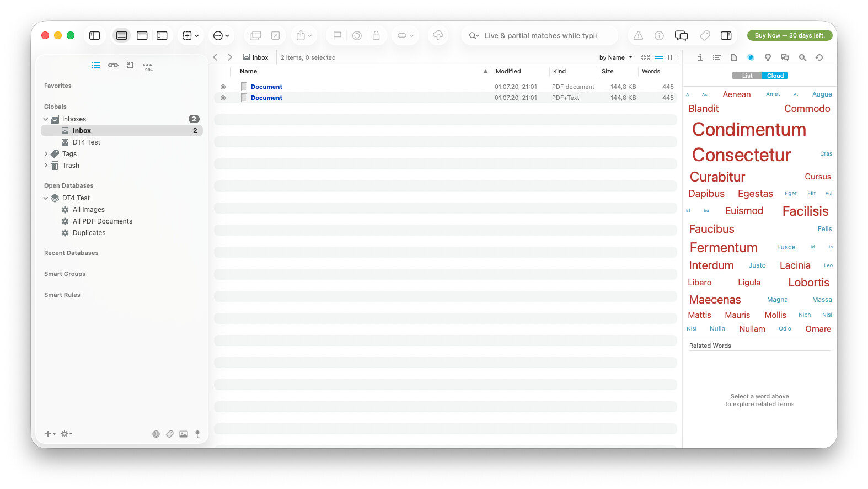Select All PDF Documents smart group

tap(103, 221)
